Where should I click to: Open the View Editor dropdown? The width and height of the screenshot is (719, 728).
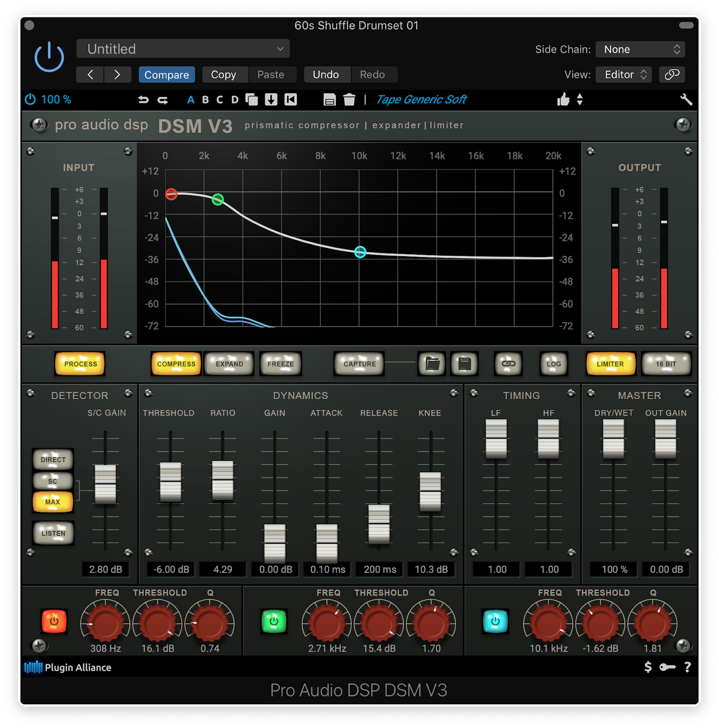click(x=624, y=74)
